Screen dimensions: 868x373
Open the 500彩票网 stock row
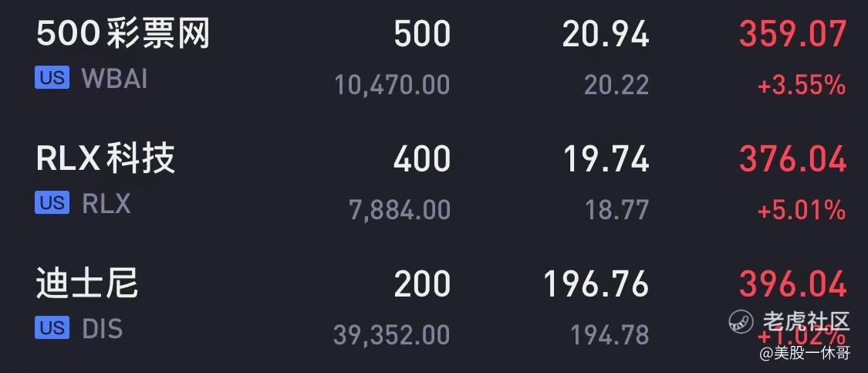pyautogui.click(x=123, y=35)
